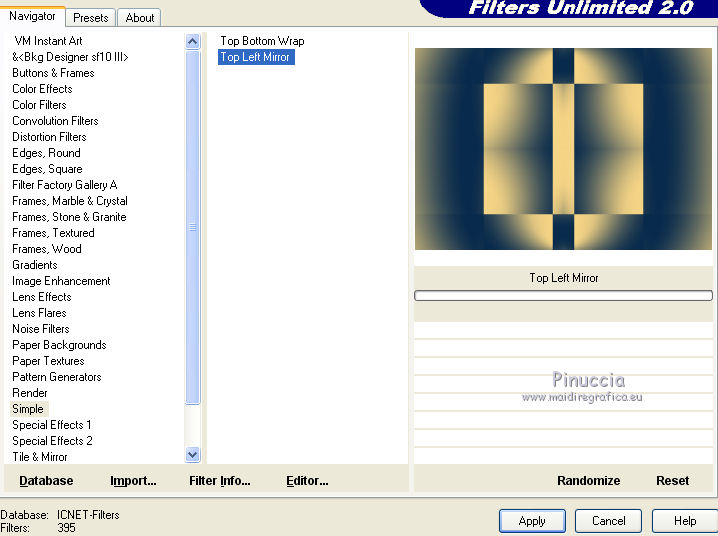
Task: Select Paper Textures category
Action: tap(48, 362)
